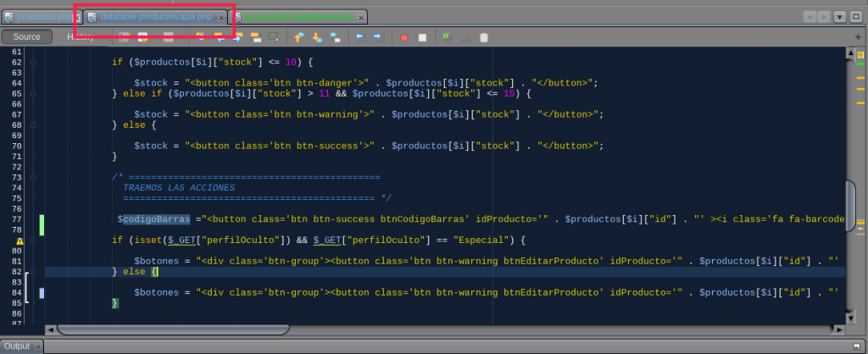This screenshot has width=868, height=354.
Task: Toggle Rectangular Selection mode
Action: 273,37
